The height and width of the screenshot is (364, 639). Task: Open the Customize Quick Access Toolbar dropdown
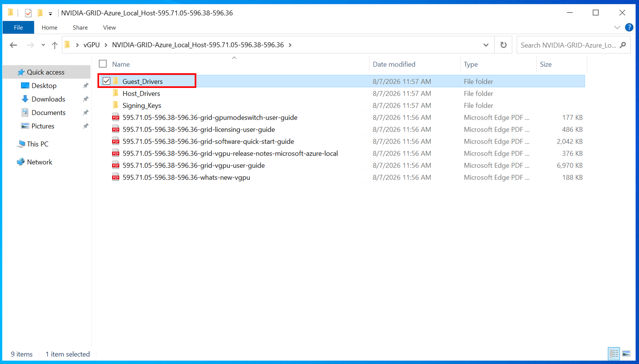(51, 14)
